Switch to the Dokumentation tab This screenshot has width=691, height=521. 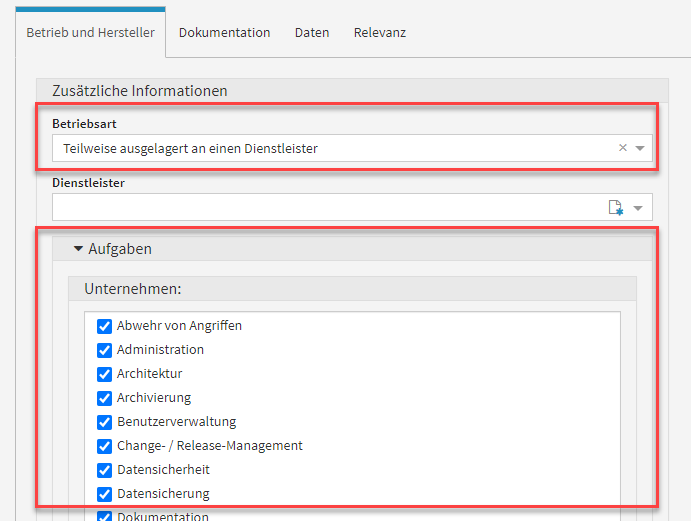[224, 33]
